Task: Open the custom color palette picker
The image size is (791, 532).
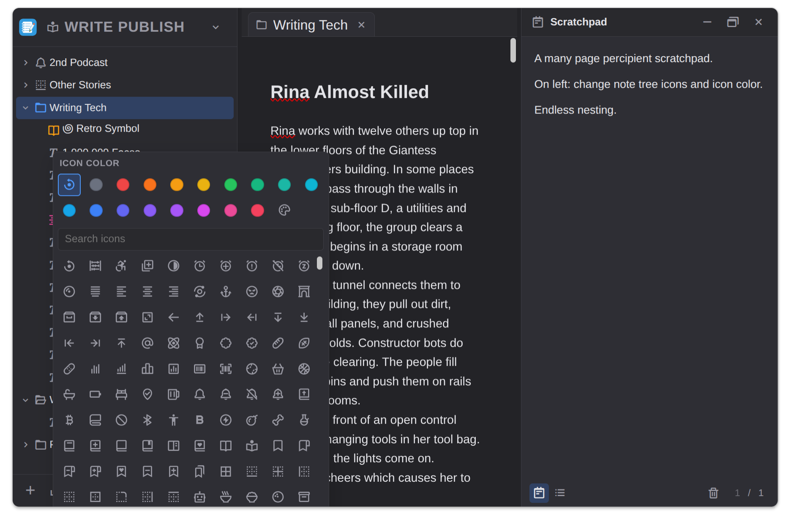Action: click(x=284, y=210)
